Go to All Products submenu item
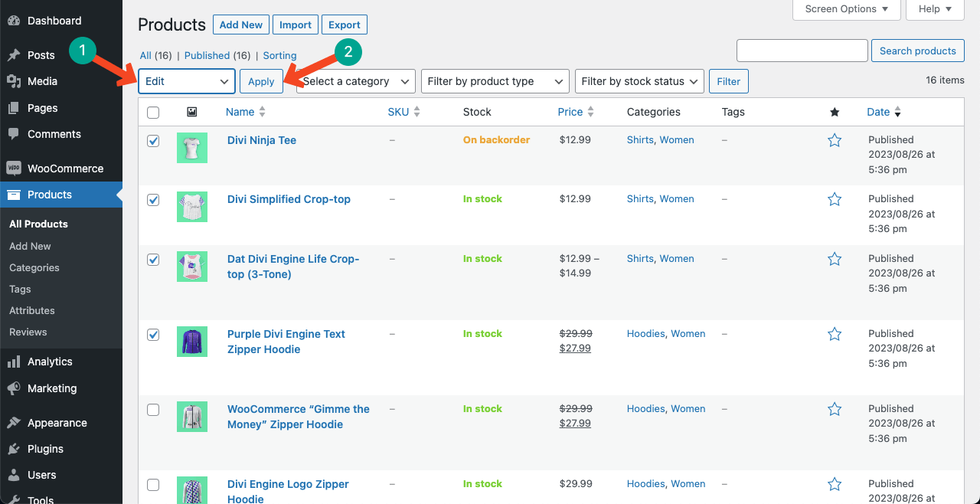Screen dimensions: 980x504 38,224
